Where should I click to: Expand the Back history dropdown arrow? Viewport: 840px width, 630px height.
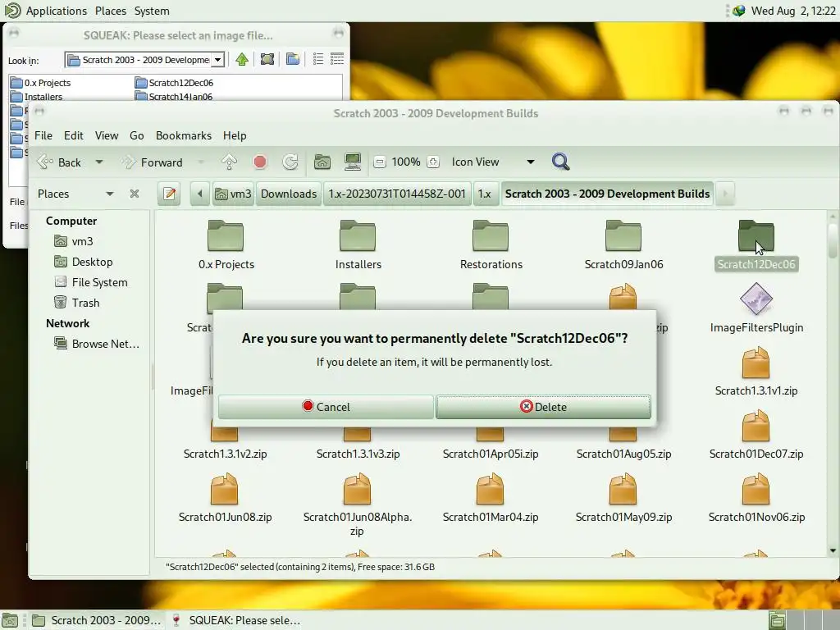click(99, 162)
